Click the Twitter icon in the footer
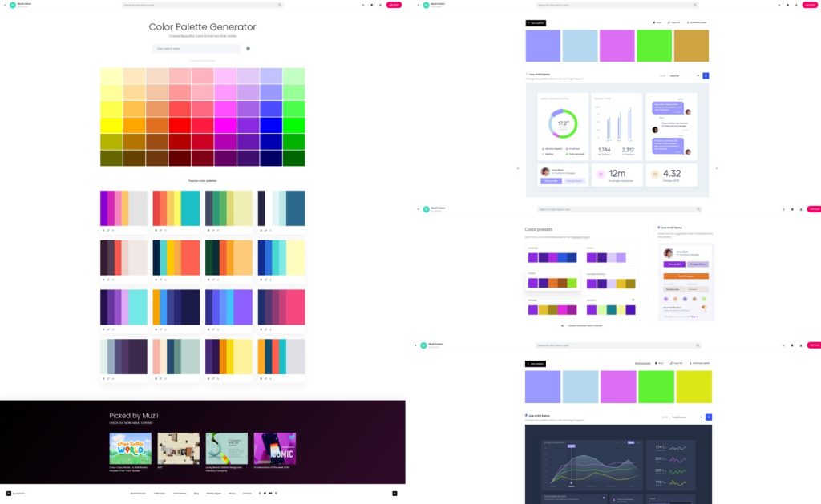This screenshot has height=504, width=821. [265, 493]
